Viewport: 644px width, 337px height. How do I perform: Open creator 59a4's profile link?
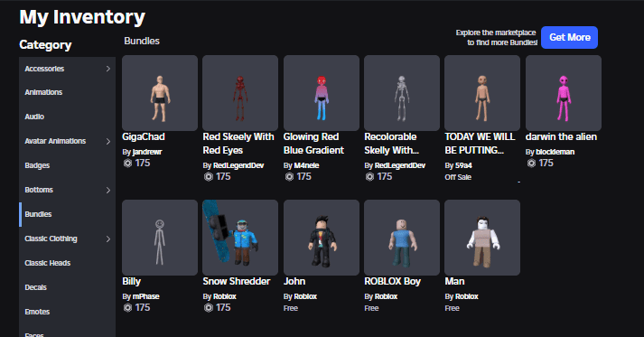tap(463, 165)
